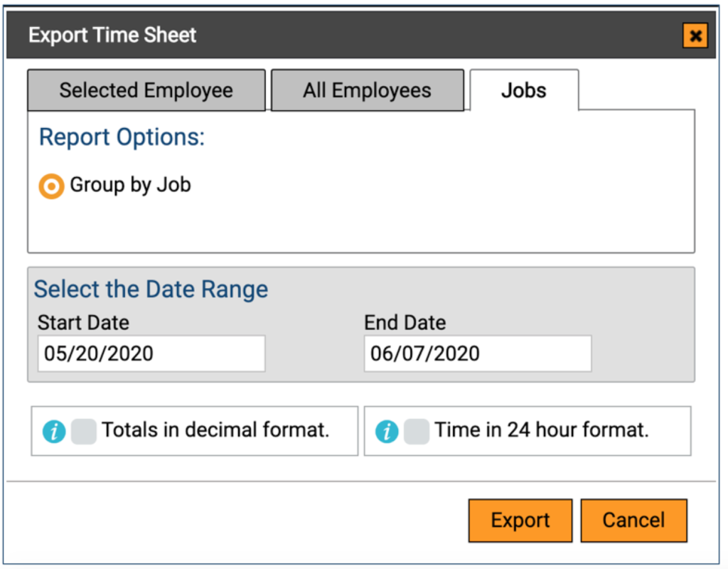
Task: Click the 'Select the Date Range' heading
Action: click(151, 289)
